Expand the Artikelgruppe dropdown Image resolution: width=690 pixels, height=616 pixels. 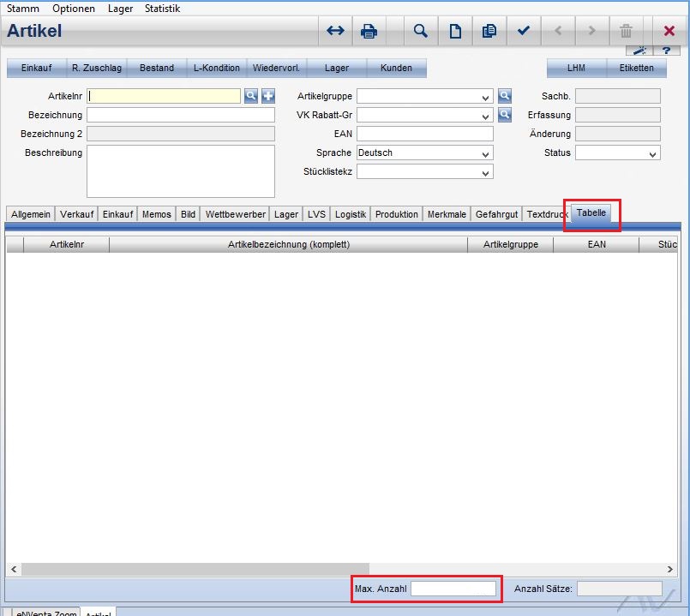pyautogui.click(x=486, y=98)
